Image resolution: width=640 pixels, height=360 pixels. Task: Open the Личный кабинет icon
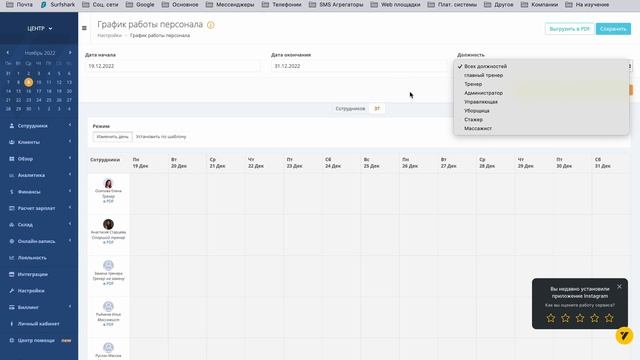click(11, 324)
